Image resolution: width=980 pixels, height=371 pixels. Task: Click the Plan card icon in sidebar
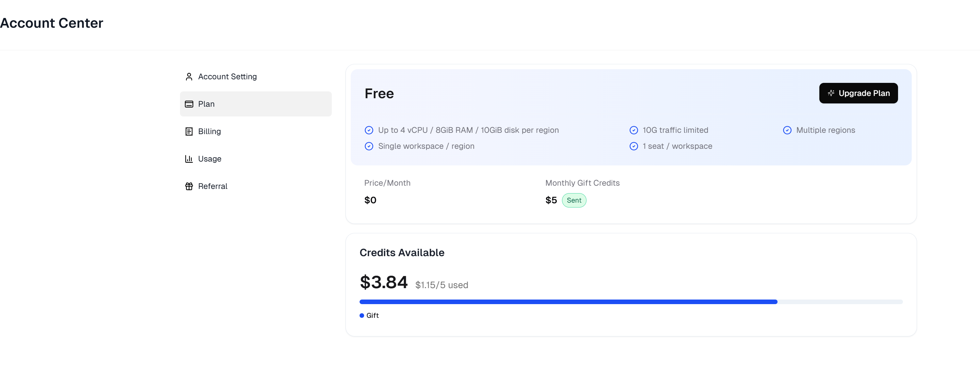(189, 104)
